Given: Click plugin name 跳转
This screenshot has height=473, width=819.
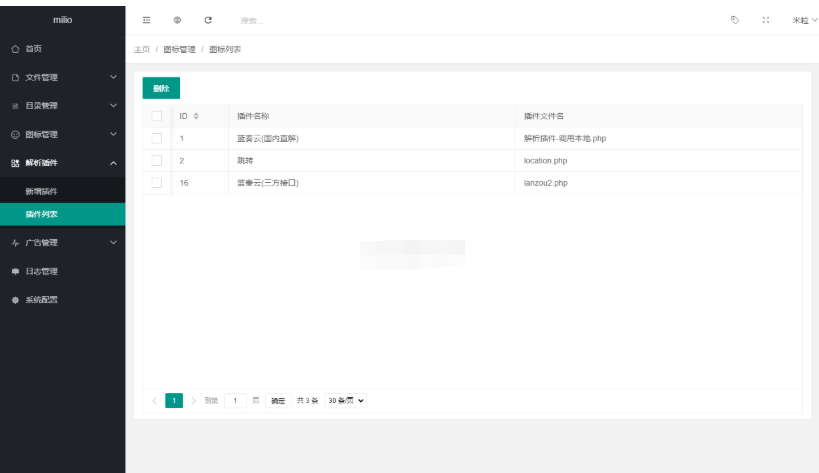Looking at the screenshot, I should [245, 160].
